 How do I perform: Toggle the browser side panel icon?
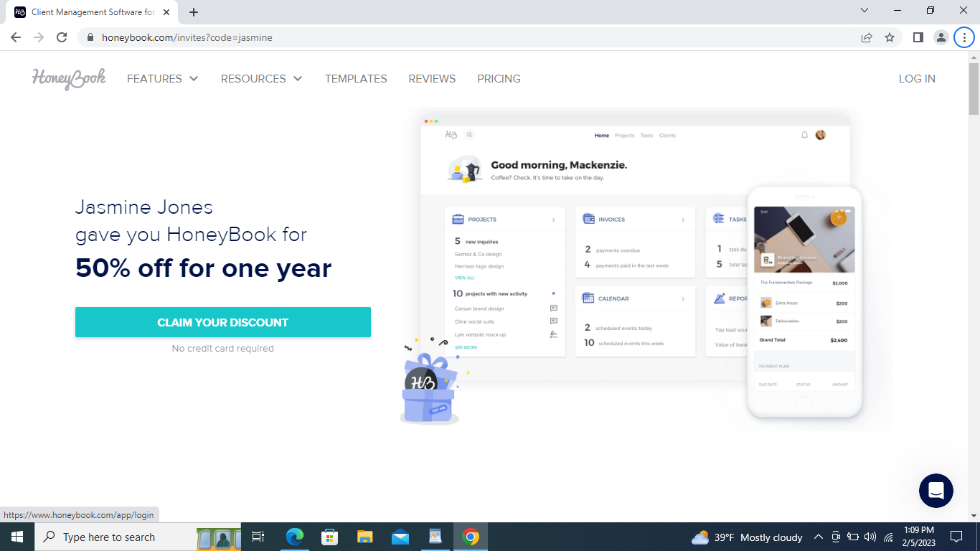[918, 37]
